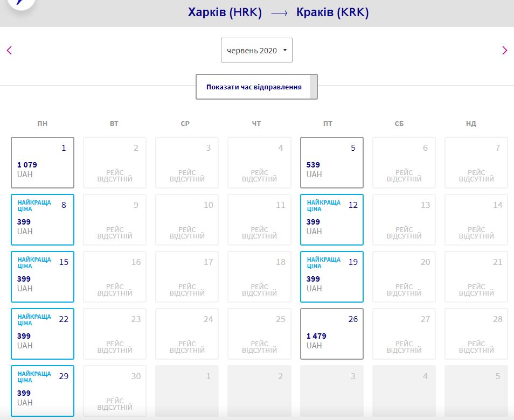Click the next month right arrow

(504, 51)
